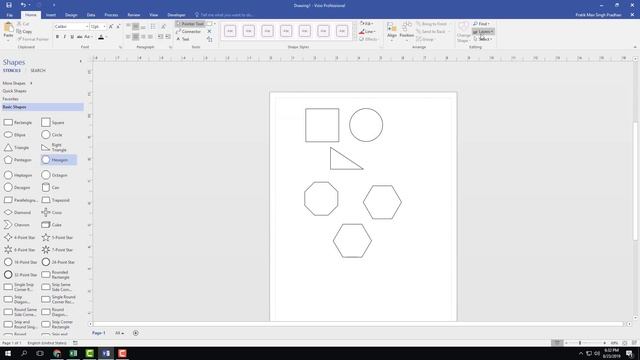Select the Page-1 sheet tab
640x360 pixels.
(x=98, y=333)
